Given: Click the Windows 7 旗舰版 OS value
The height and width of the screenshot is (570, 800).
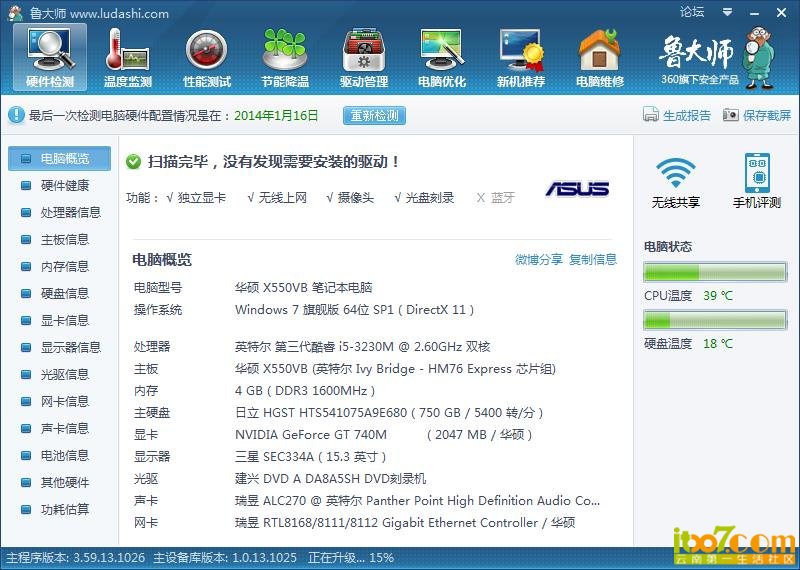Looking at the screenshot, I should click(355, 310).
